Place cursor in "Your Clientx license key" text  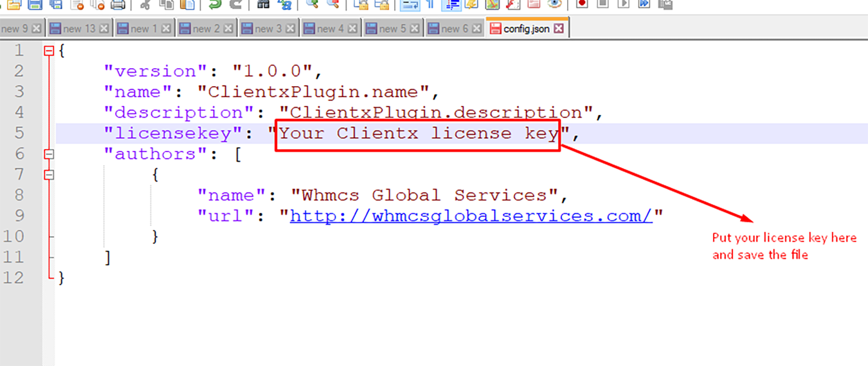(x=419, y=134)
